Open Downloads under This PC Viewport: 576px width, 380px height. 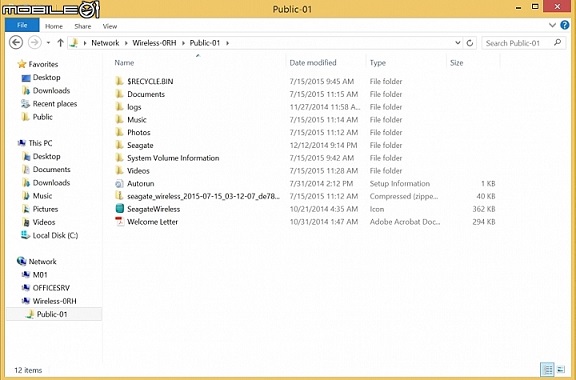pyautogui.click(x=51, y=183)
